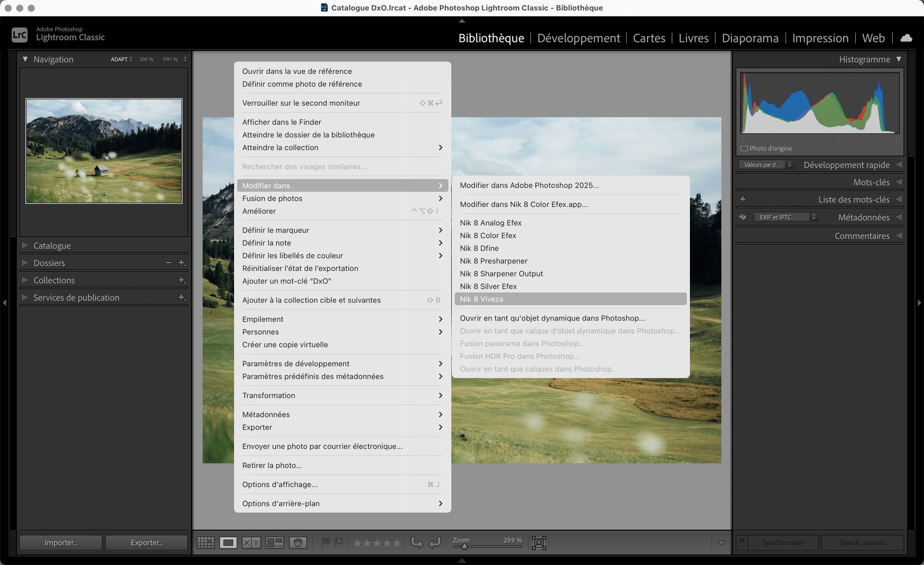Image resolution: width=924 pixels, height=565 pixels.
Task: Expand the Dossiers panel
Action: (25, 262)
